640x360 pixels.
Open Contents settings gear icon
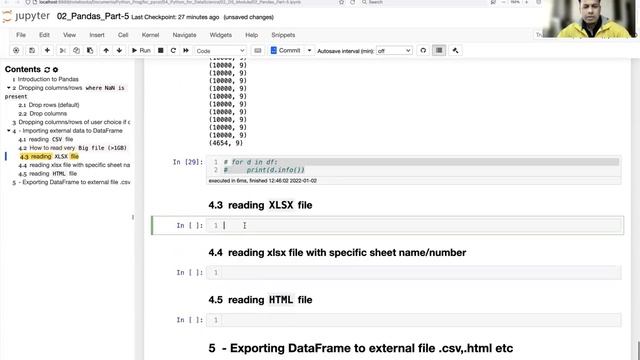tap(56, 70)
